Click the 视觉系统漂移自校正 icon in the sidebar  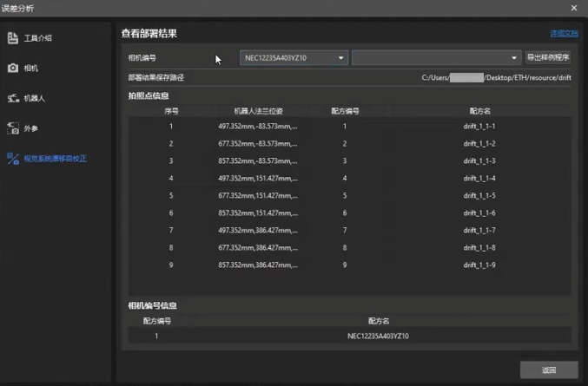[x=13, y=159]
